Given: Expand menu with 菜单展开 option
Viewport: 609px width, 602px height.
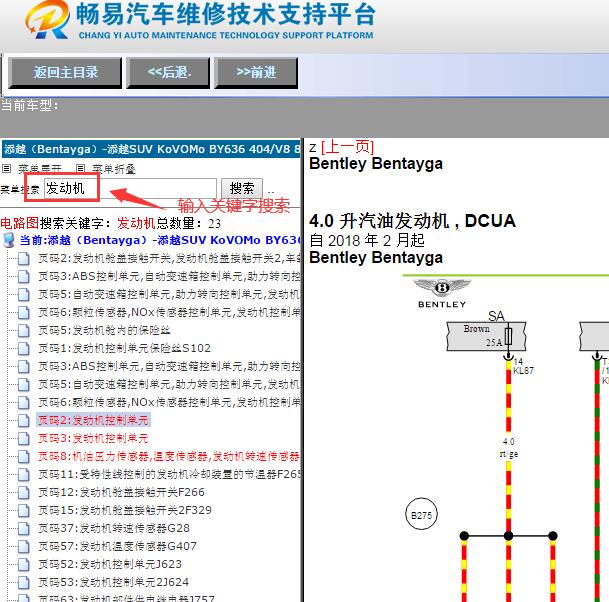Looking at the screenshot, I should [39, 169].
